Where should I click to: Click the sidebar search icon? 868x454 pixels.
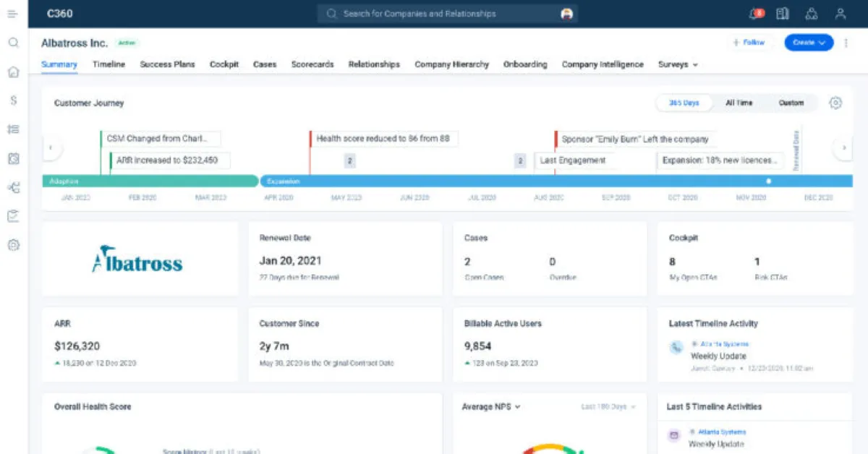13,43
